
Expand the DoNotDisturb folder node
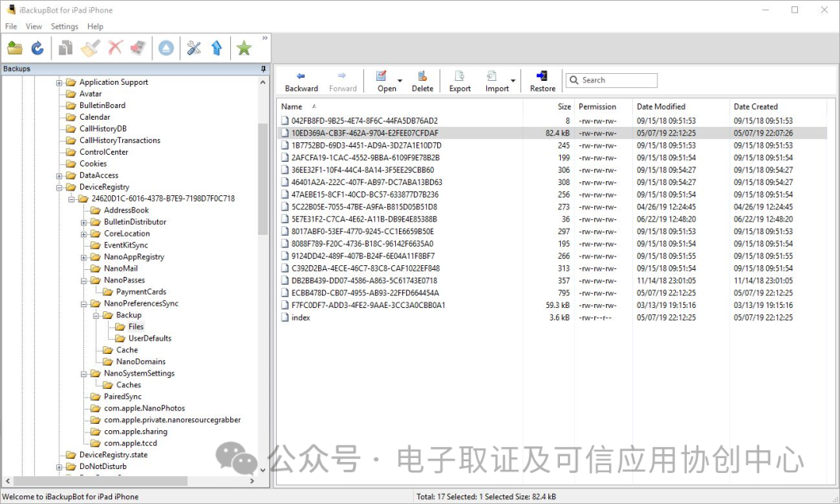click(x=59, y=467)
